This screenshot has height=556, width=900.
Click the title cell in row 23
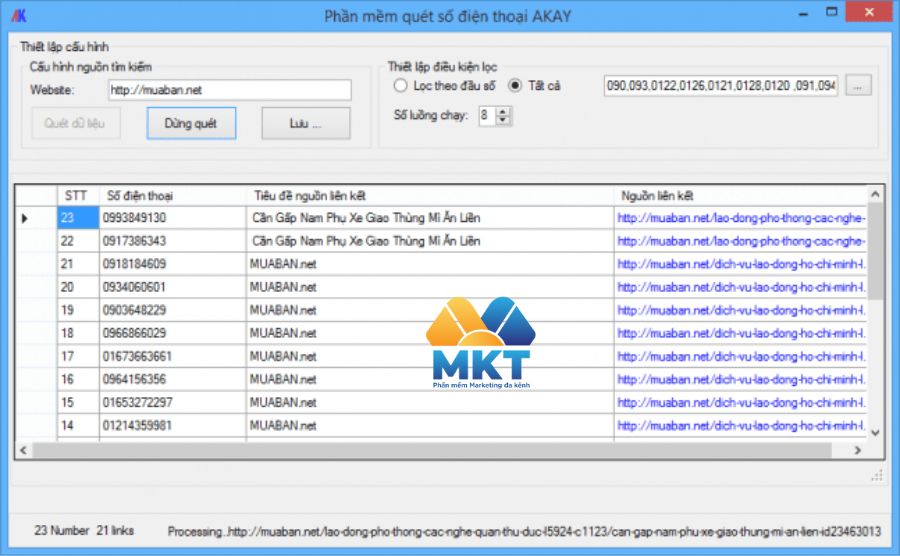pyautogui.click(x=430, y=218)
